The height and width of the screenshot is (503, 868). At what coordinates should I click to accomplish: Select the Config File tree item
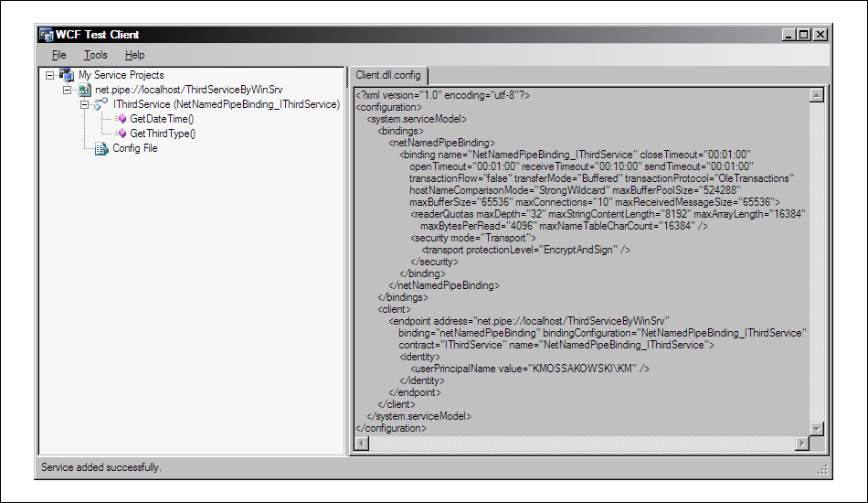(x=135, y=148)
